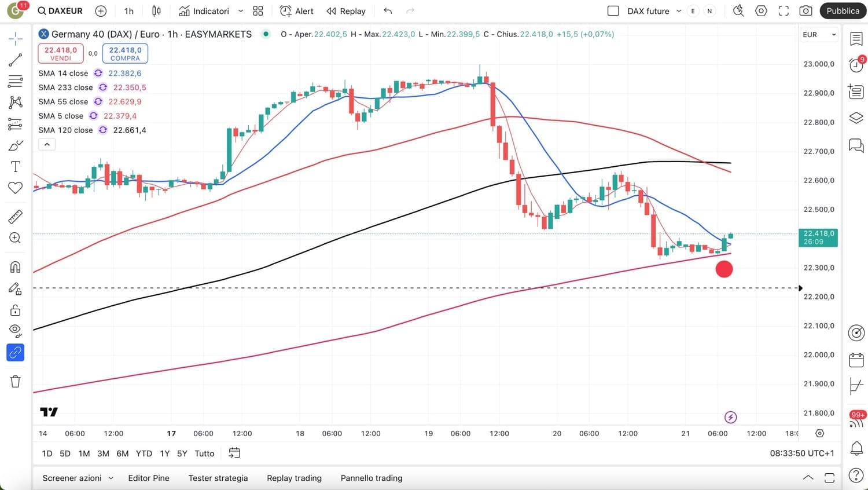Viewport: 868px width, 490px height.
Task: Open the alerts clock panel
Action: [856, 65]
